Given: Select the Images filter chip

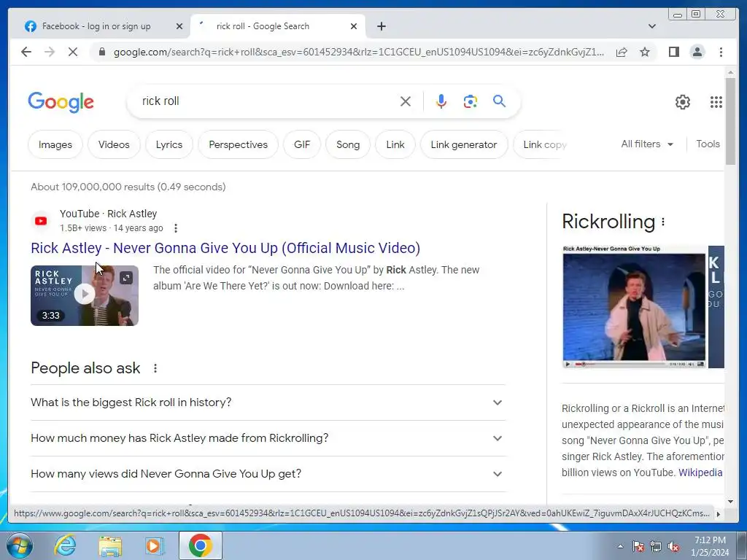Looking at the screenshot, I should click(55, 144).
